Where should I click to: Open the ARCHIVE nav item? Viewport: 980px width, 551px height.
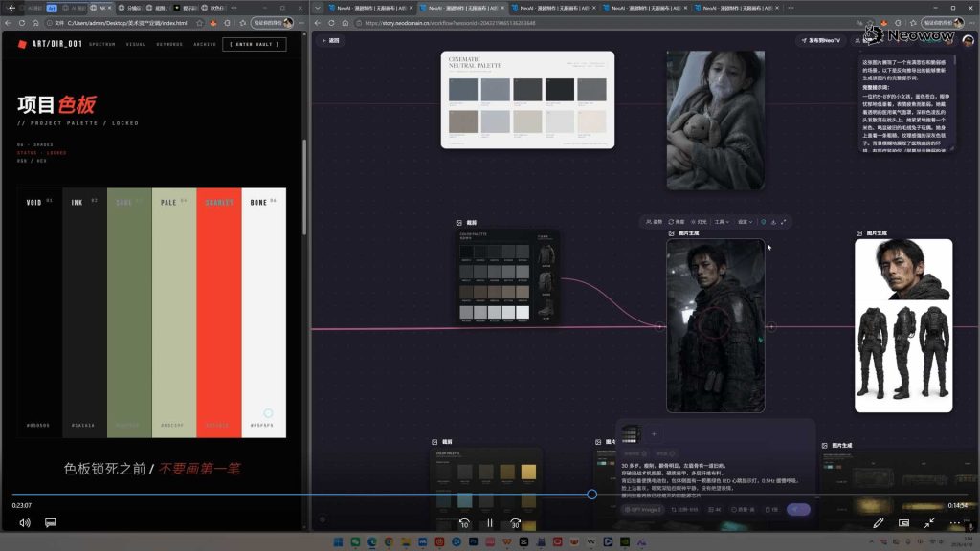(x=205, y=44)
